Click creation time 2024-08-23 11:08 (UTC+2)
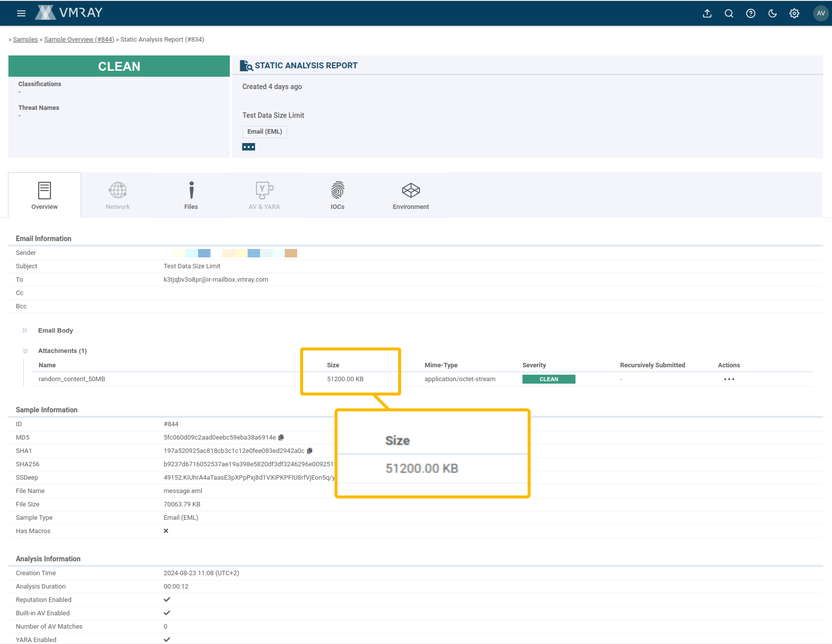The width and height of the screenshot is (832, 644). coord(201,573)
